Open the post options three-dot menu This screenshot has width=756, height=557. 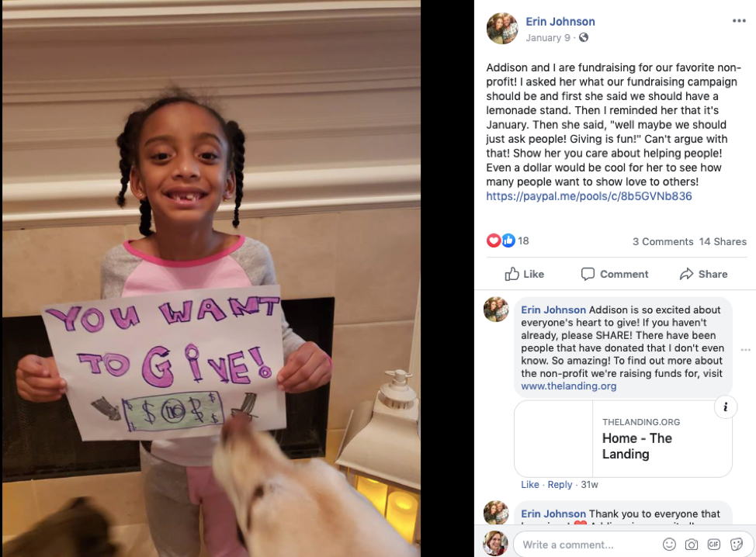click(739, 21)
